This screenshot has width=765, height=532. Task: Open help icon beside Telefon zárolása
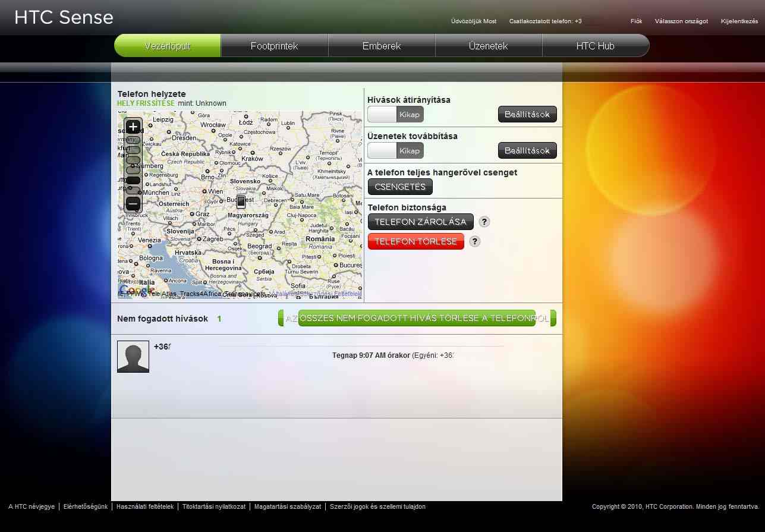click(484, 222)
